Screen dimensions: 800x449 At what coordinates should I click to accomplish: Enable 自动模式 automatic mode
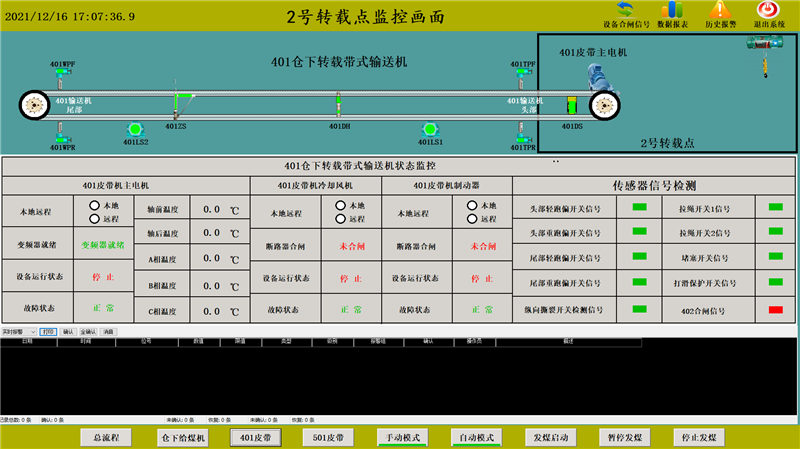tap(477, 437)
